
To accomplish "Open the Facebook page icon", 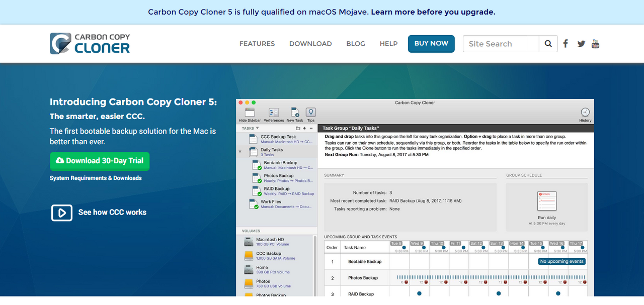I will point(566,44).
